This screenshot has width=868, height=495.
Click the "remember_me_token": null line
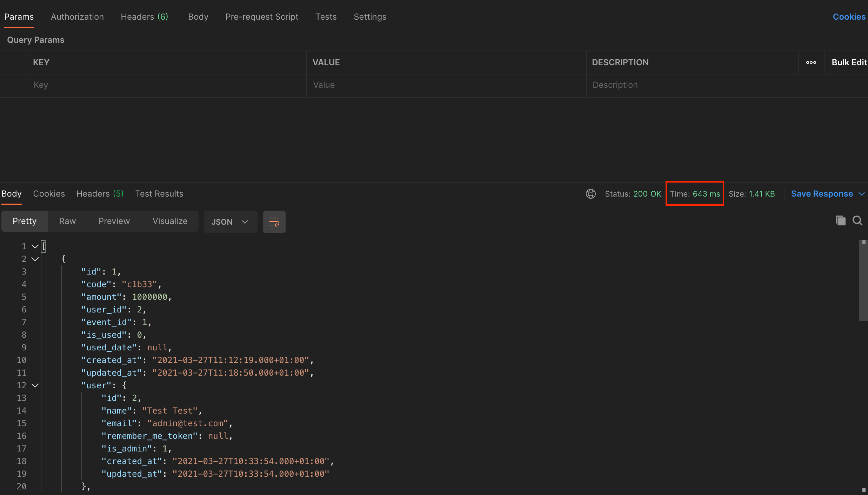167,436
